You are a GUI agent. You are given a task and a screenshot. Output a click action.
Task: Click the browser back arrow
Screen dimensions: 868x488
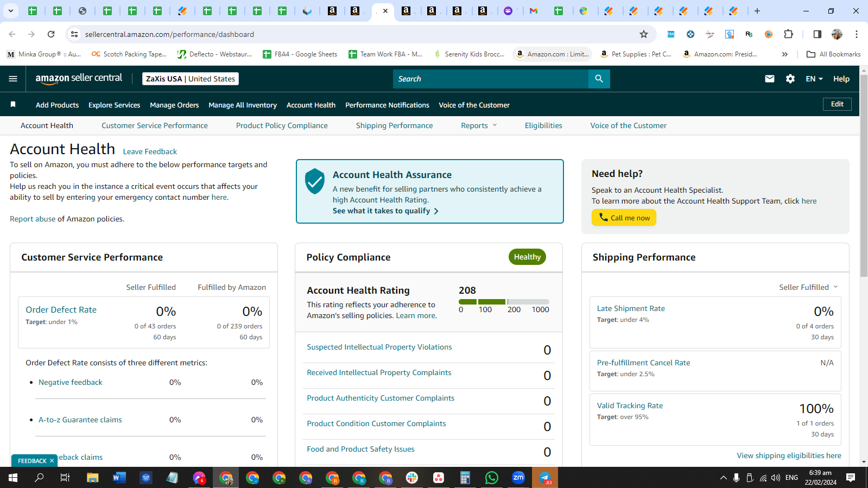pyautogui.click(x=12, y=34)
